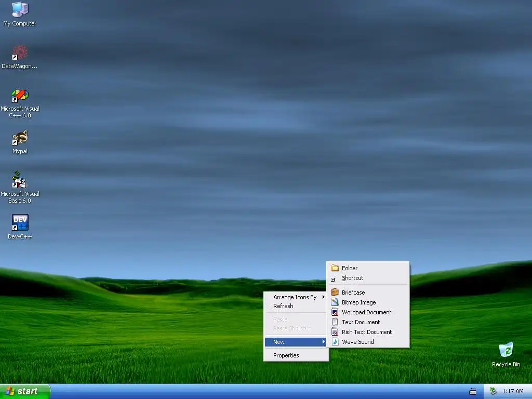The height and width of the screenshot is (399, 532).
Task: Click the highlighted New menu entry
Action: (x=296, y=342)
